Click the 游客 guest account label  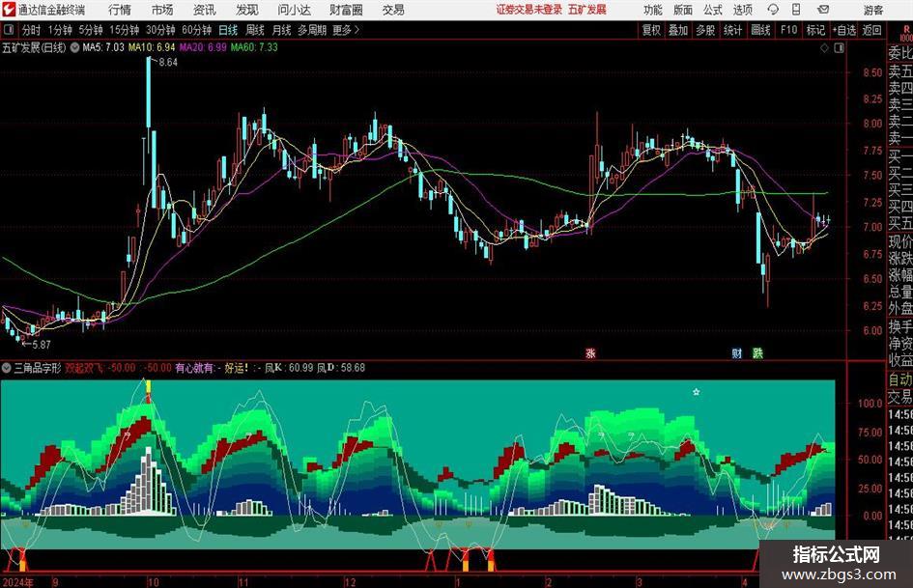click(x=873, y=10)
